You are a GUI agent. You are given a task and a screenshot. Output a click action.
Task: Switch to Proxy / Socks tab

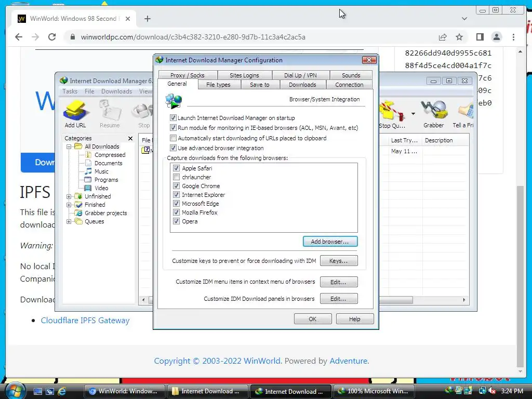[x=187, y=75]
